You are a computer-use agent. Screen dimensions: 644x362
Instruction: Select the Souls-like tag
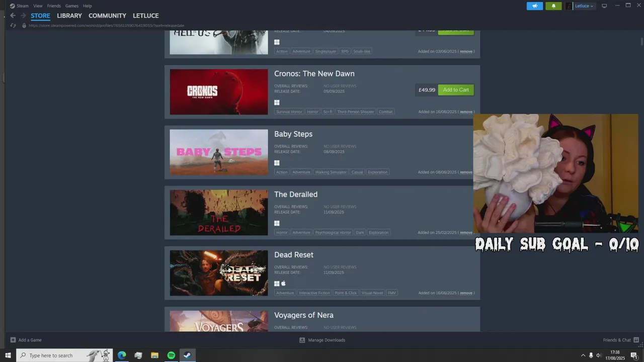[x=362, y=51]
